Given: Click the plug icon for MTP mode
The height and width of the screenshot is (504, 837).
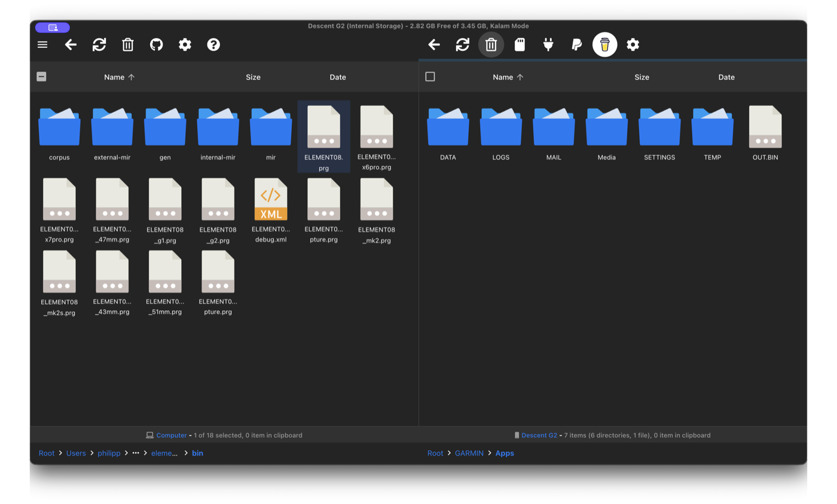Looking at the screenshot, I should point(548,45).
